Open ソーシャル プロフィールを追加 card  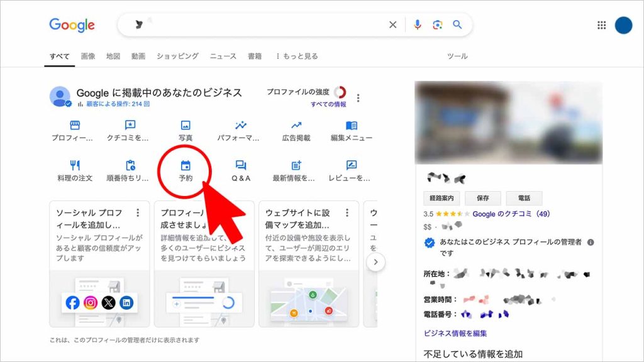coord(99,264)
